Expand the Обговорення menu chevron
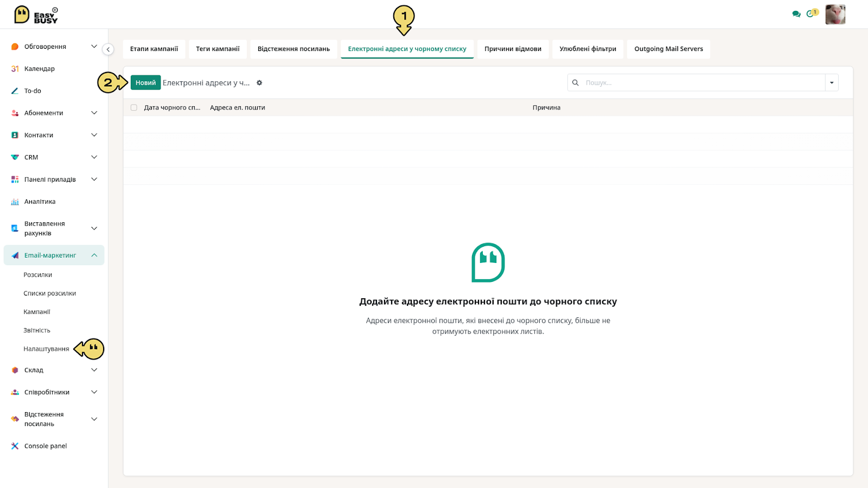This screenshot has height=488, width=868. (x=94, y=47)
